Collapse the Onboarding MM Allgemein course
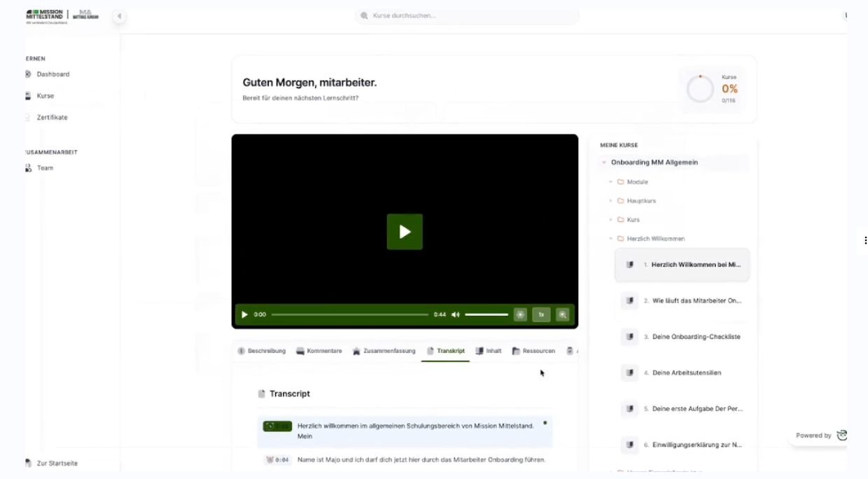This screenshot has height=479, width=868. [x=604, y=162]
